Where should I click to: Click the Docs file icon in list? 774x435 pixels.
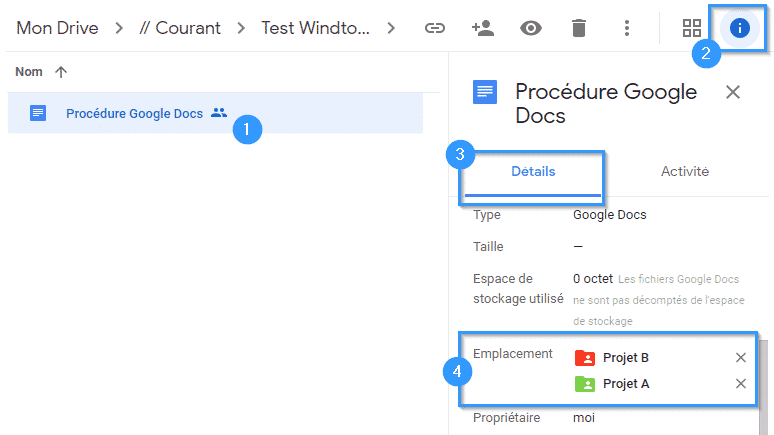38,113
